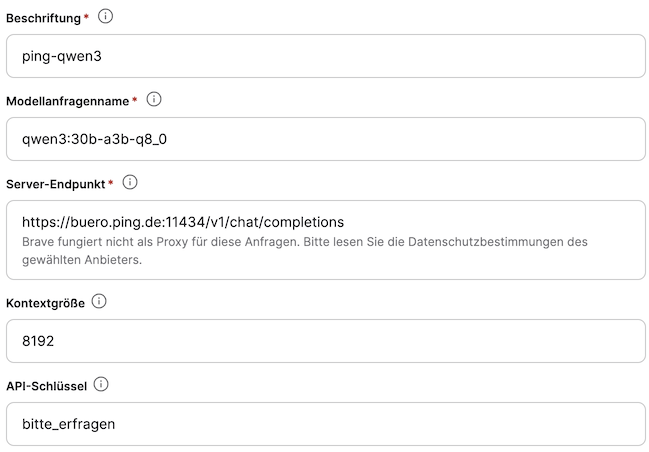The width and height of the screenshot is (649, 452).
Task: Click the Server-Endpunkt label text
Action: click(x=56, y=184)
